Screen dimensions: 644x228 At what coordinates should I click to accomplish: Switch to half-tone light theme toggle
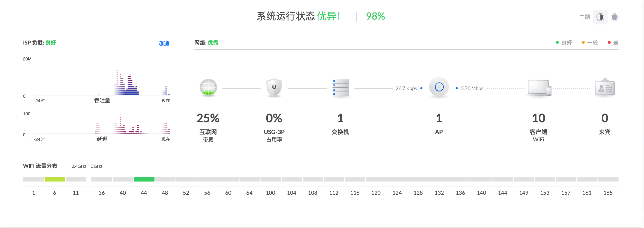pyautogui.click(x=600, y=17)
